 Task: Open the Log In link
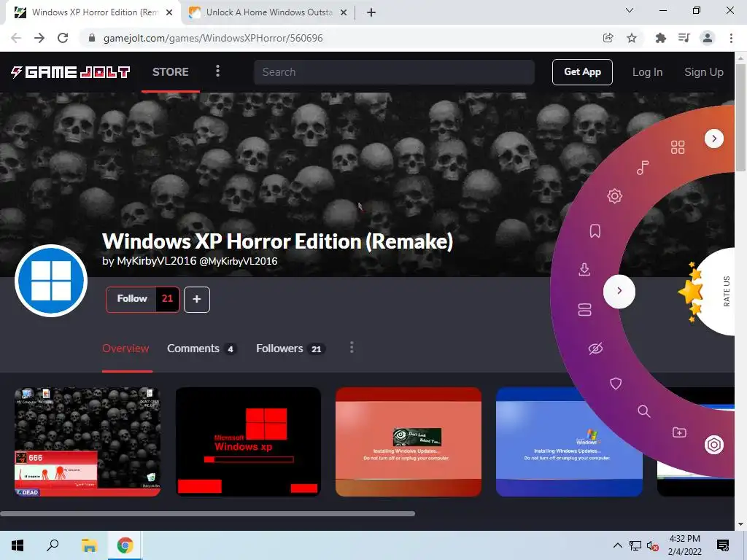pyautogui.click(x=647, y=72)
